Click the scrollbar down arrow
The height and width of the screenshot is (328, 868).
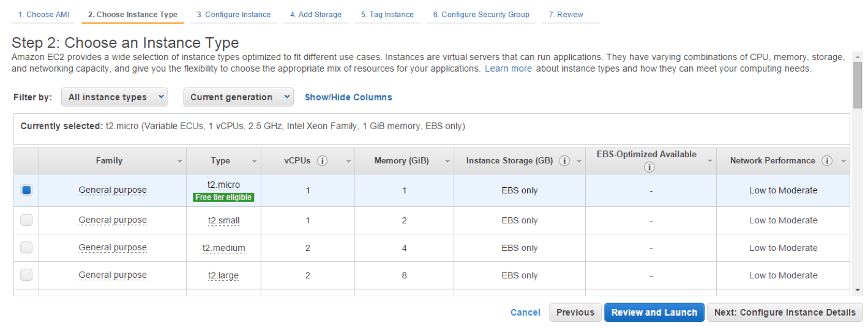pos(858,290)
